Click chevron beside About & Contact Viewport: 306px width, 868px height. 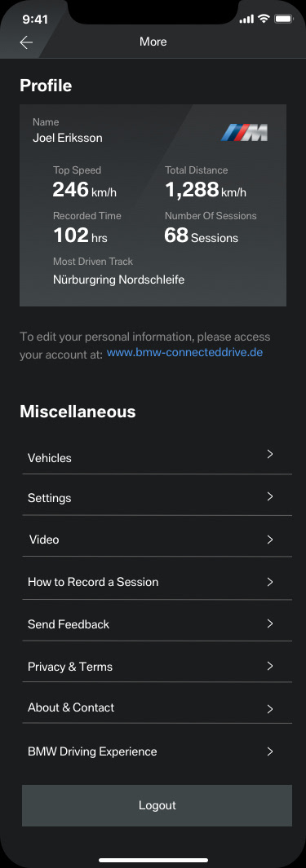tap(270, 708)
